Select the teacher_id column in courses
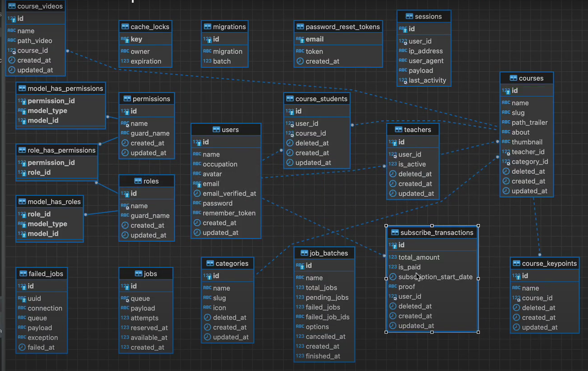 (x=528, y=152)
